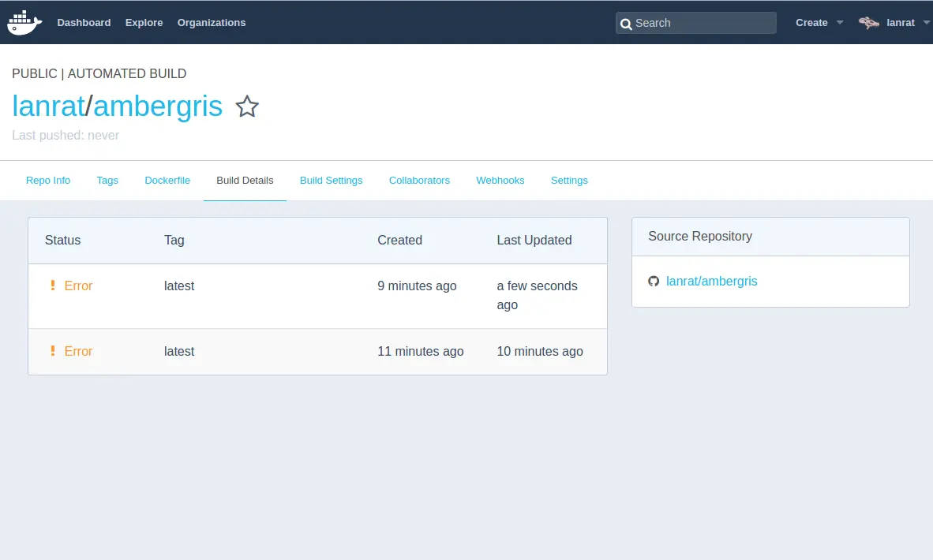Click the '10 minutes ago' updated cell
Viewport: 933px width, 560px height.
pos(540,351)
